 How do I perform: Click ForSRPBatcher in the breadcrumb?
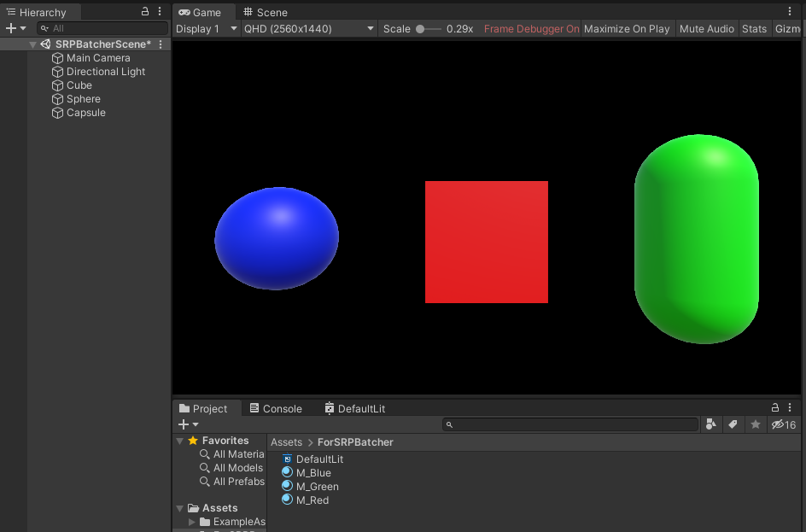pyautogui.click(x=355, y=442)
